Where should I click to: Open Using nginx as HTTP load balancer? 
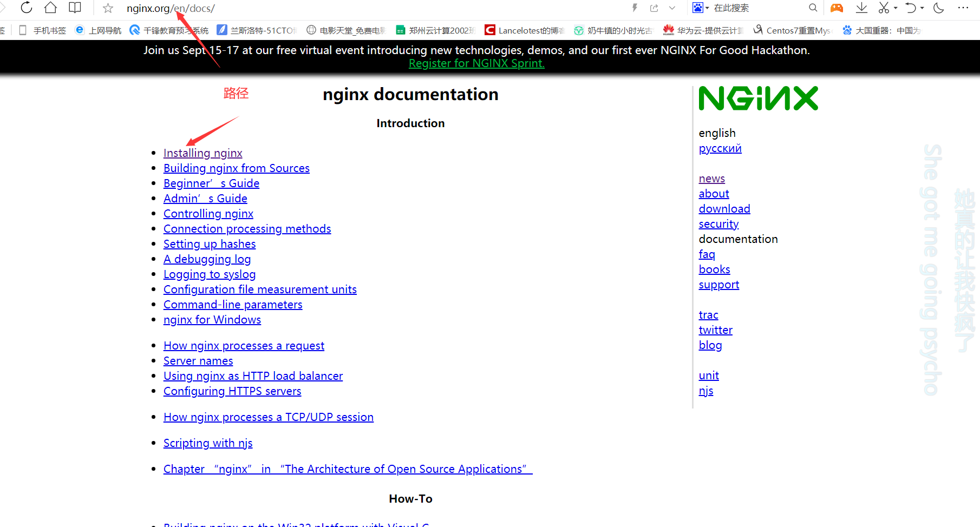click(x=253, y=376)
